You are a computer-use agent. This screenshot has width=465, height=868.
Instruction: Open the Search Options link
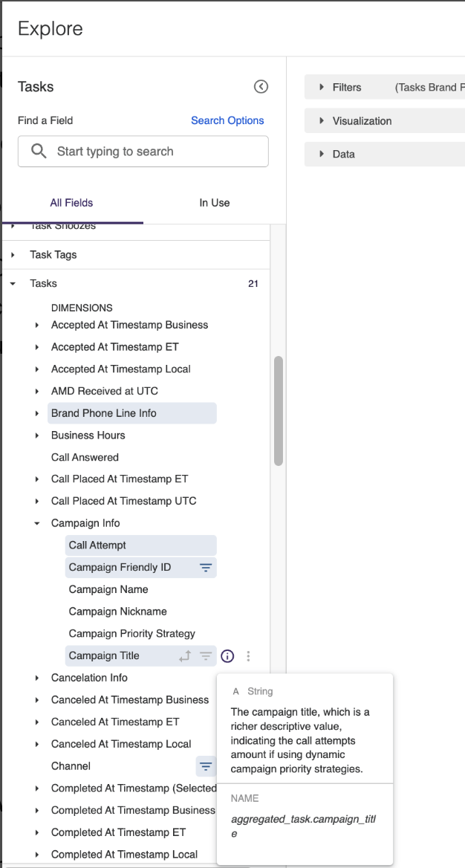coord(227,120)
